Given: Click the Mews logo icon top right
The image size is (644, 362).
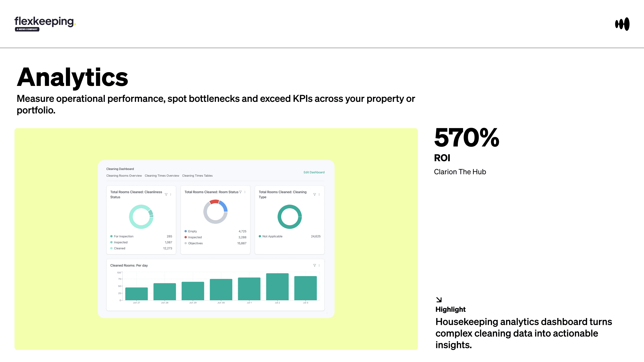Looking at the screenshot, I should pos(622,24).
